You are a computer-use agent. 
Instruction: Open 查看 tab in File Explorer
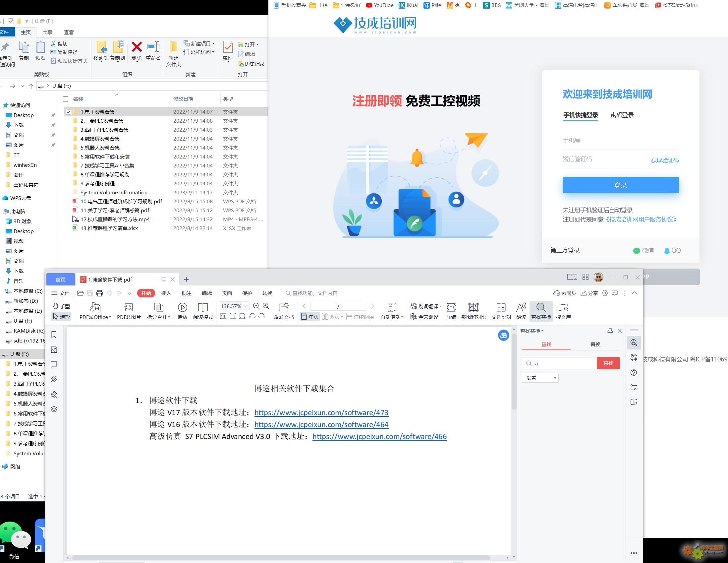tap(69, 32)
